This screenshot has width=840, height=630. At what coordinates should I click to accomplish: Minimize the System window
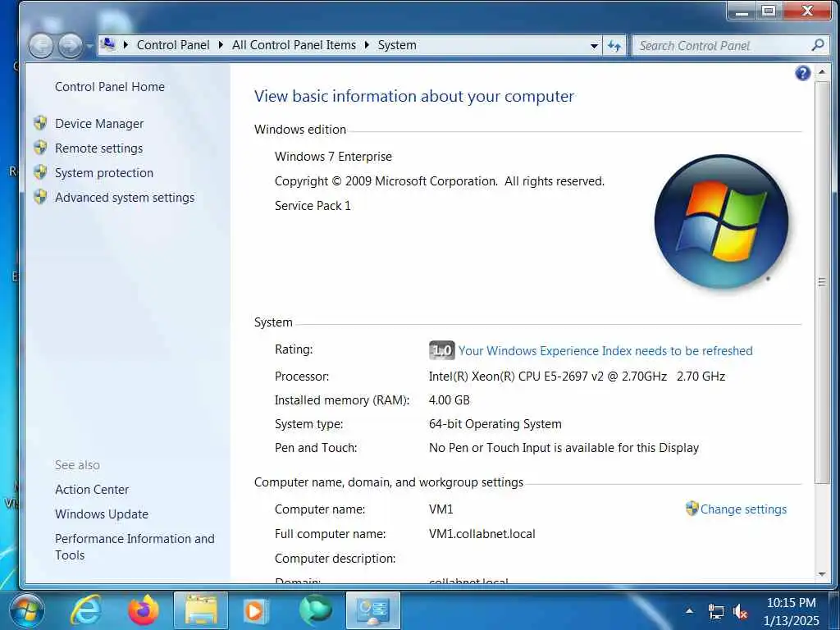click(x=742, y=11)
